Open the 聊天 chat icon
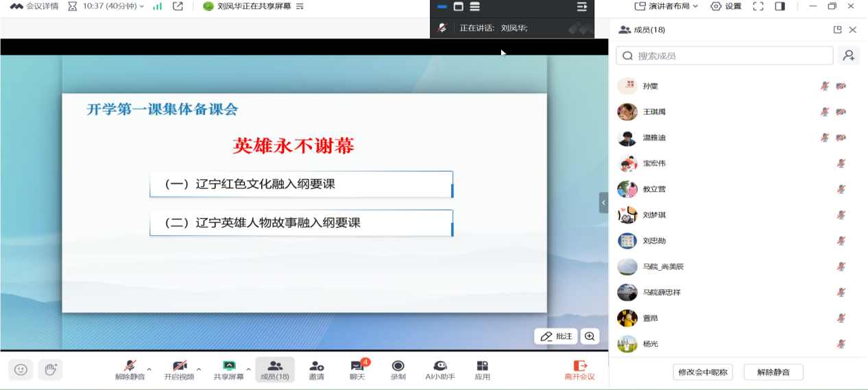This screenshot has height=390, width=868. 357,369
